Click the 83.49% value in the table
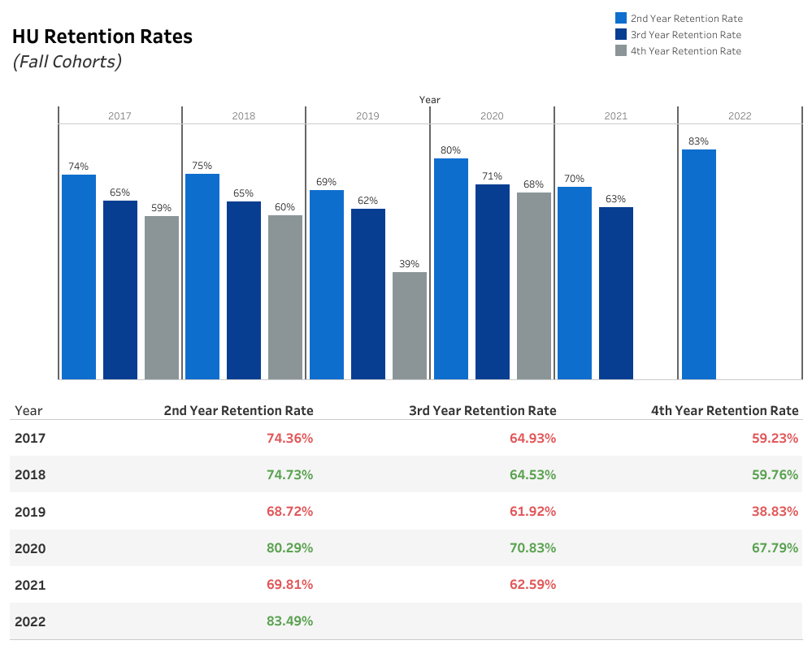 289,621
